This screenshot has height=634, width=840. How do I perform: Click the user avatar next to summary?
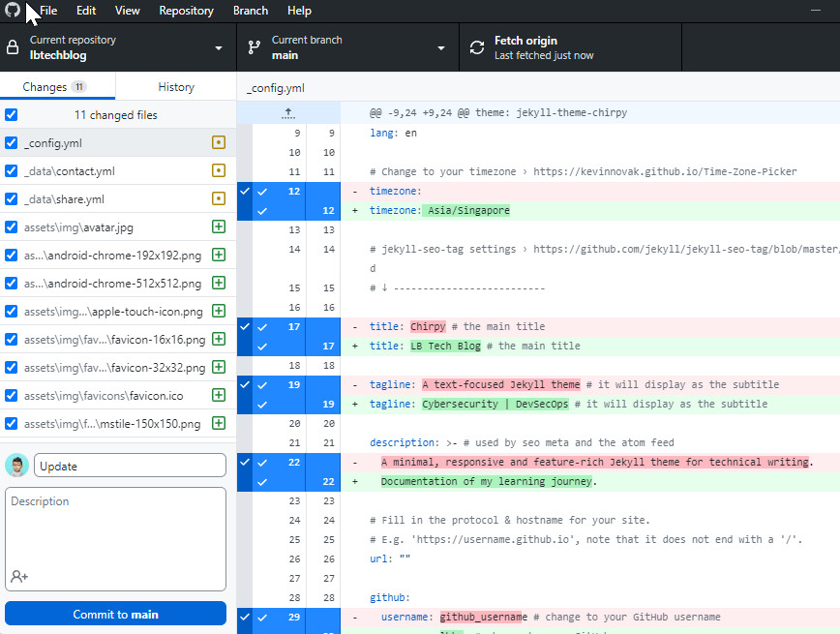pos(16,466)
